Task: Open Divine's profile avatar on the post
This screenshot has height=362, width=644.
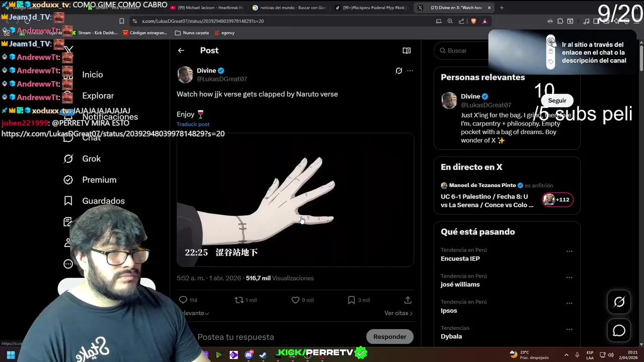Action: point(185,74)
